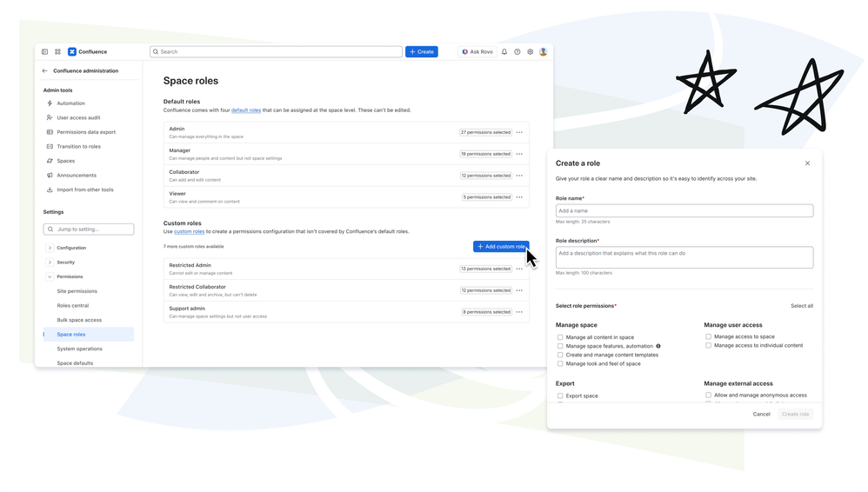Open Automation in Admin tools
The image size is (868, 492).
click(70, 103)
